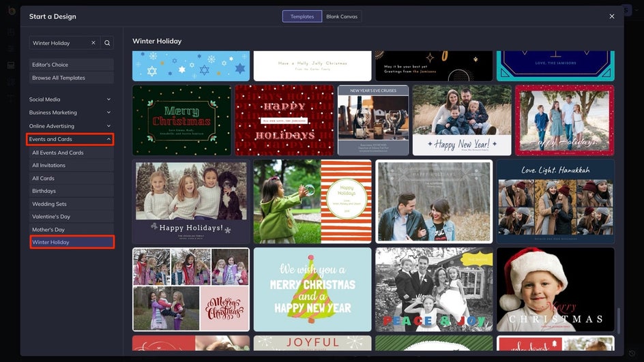Choose the girl blowing bubble striped template
Screen dimensions: 644x362
coord(312,202)
